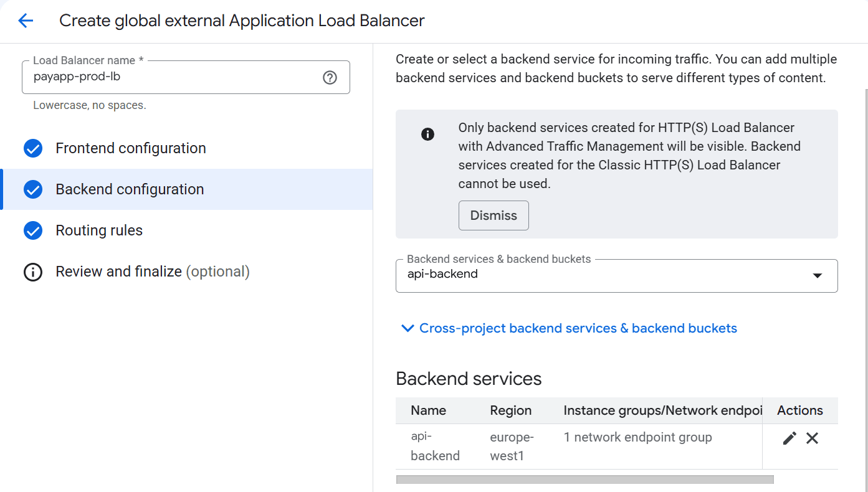Click Routing rules checkmark icon
The height and width of the screenshot is (492, 868).
32,230
